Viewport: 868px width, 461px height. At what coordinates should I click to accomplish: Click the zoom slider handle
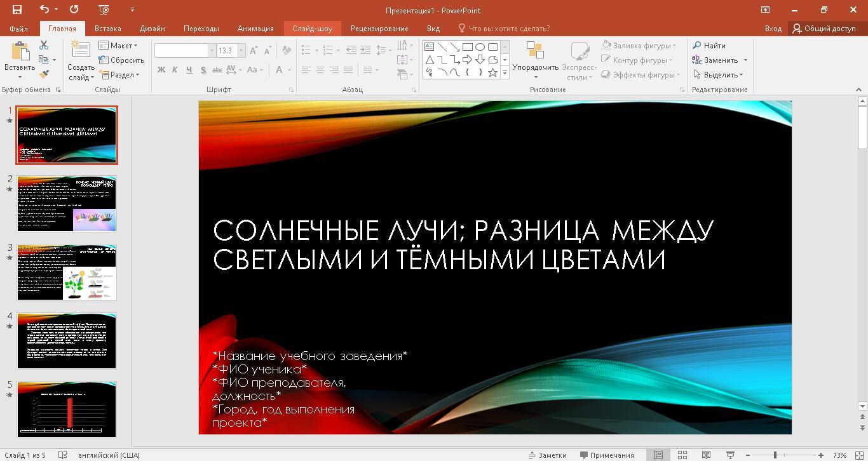[775, 455]
